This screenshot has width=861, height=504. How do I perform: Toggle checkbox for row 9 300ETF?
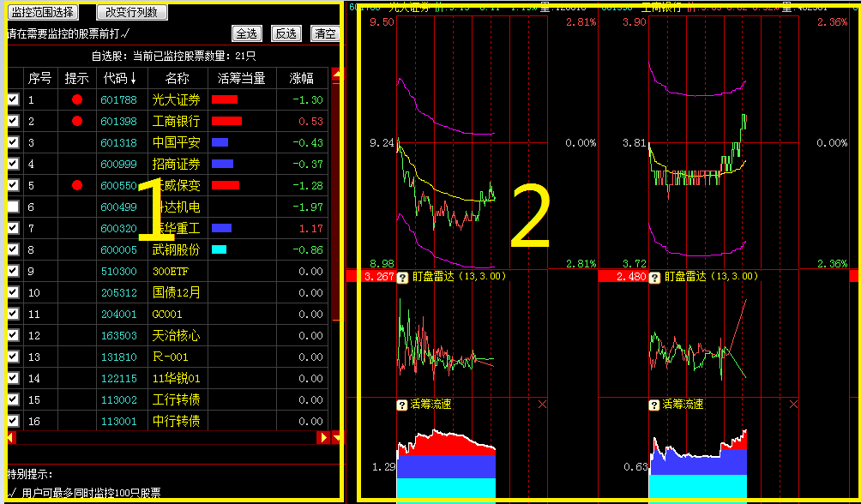(13, 271)
